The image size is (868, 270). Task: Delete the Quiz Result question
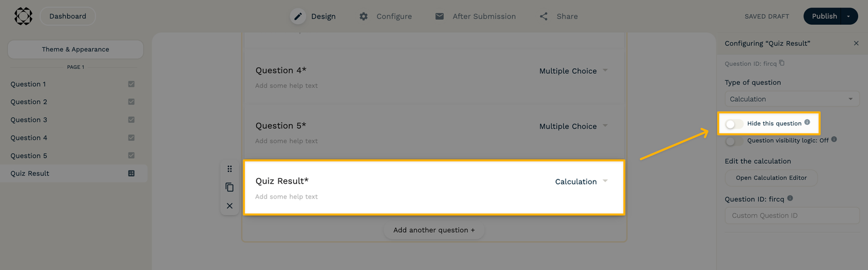click(x=229, y=205)
